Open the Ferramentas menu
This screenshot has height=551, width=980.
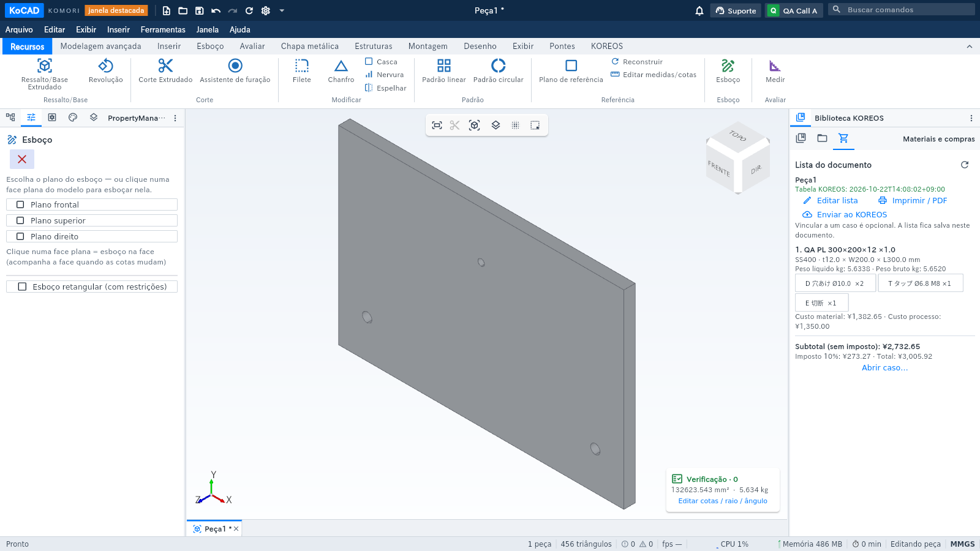click(163, 29)
